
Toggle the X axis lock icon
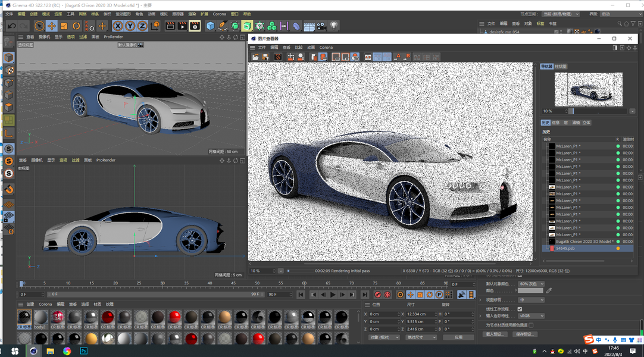118,26
